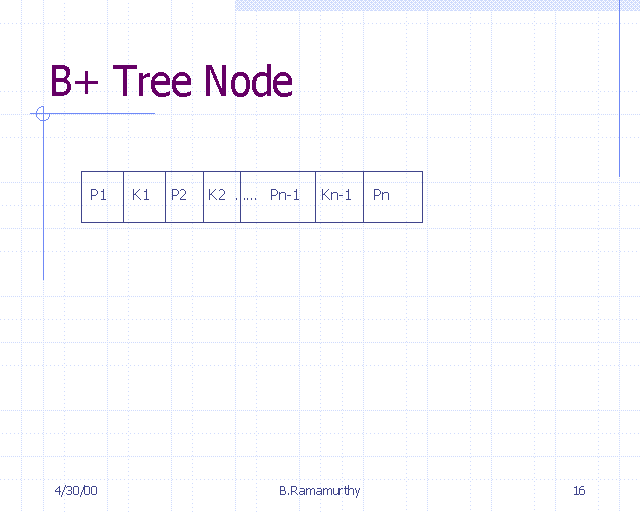Image resolution: width=640 pixels, height=512 pixels.
Task: Click the ellipsis dots after K2
Action: click(248, 197)
